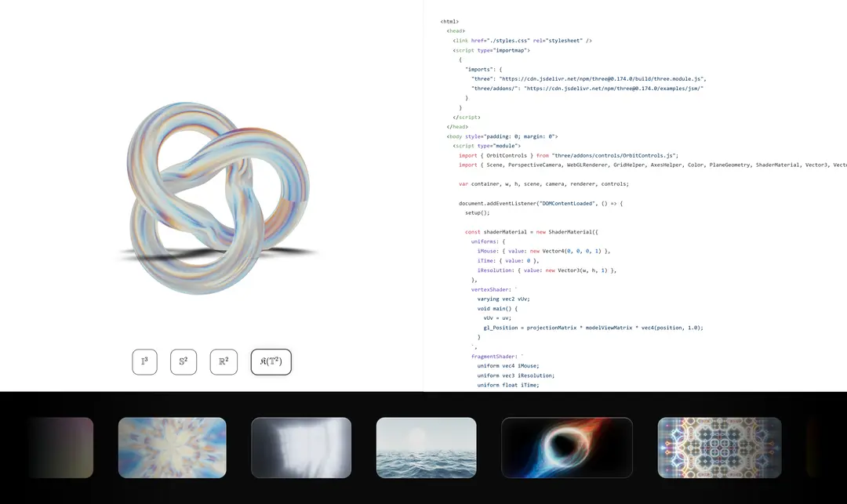The image size is (847, 504).
Task: Click the import Scene, PerspectiveCamera code line
Action: pyautogui.click(x=653, y=165)
